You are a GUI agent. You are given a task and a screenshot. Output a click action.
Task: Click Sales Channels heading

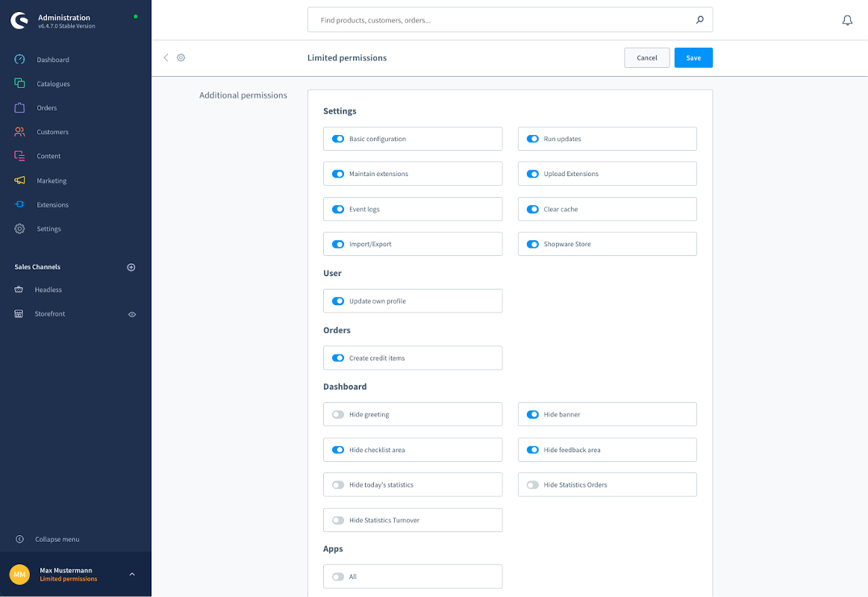click(37, 267)
